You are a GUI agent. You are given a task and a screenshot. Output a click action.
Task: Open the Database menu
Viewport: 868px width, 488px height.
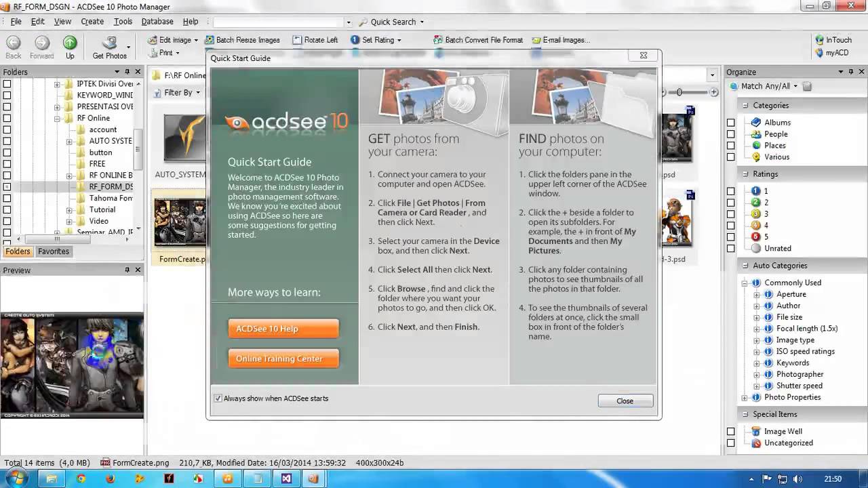157,22
